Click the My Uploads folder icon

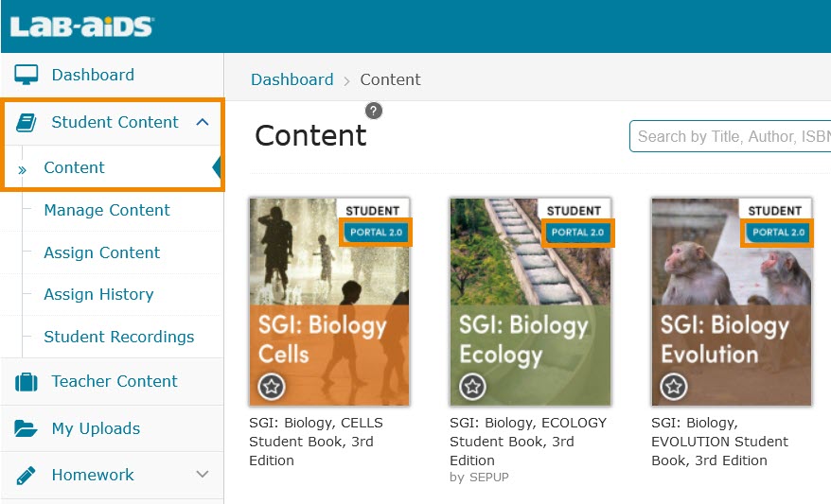[x=26, y=429]
